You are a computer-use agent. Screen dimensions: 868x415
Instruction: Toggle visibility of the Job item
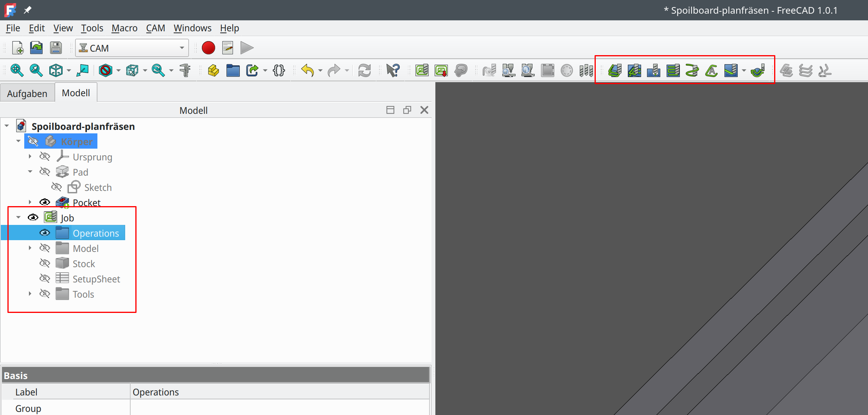[33, 217]
